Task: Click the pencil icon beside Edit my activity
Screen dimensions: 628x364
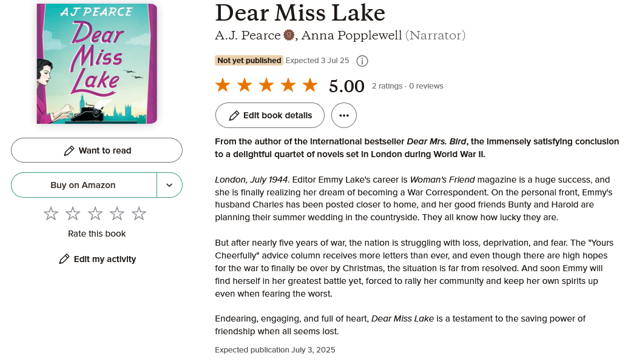Action: (64, 259)
